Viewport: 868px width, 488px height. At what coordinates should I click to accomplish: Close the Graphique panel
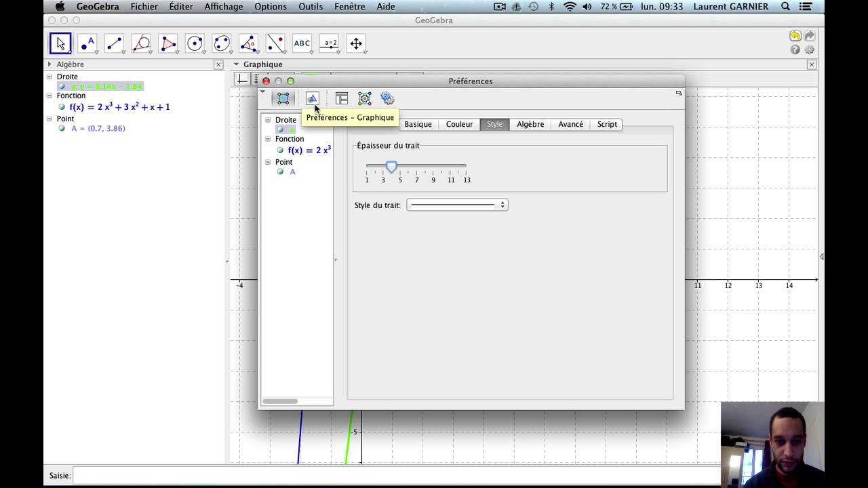click(x=812, y=64)
